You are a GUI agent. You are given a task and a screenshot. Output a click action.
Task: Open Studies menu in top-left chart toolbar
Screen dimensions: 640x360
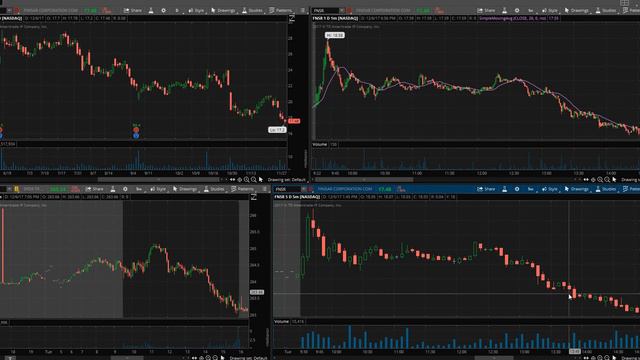click(x=252, y=10)
